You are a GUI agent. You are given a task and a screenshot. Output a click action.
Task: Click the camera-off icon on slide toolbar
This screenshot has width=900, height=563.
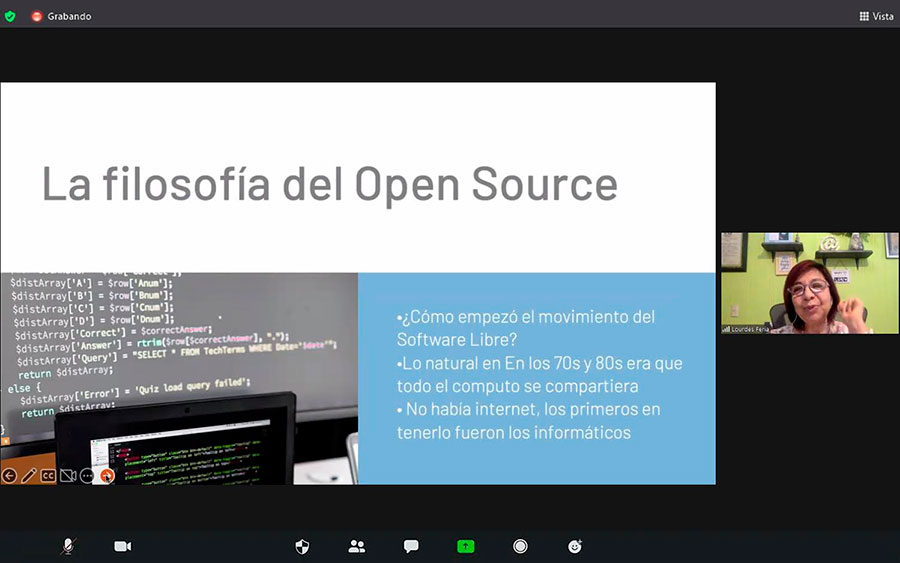(x=68, y=476)
